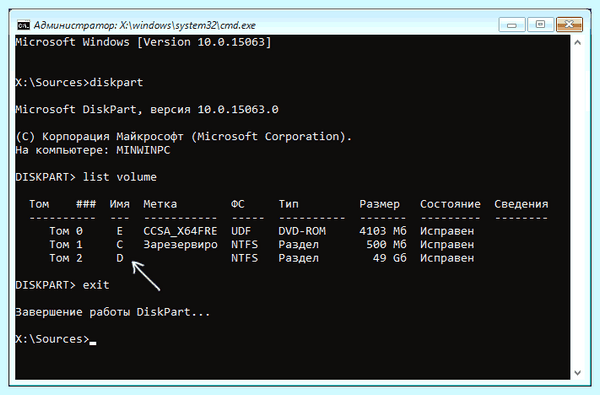Click the scrollbar up arrow

(577, 42)
